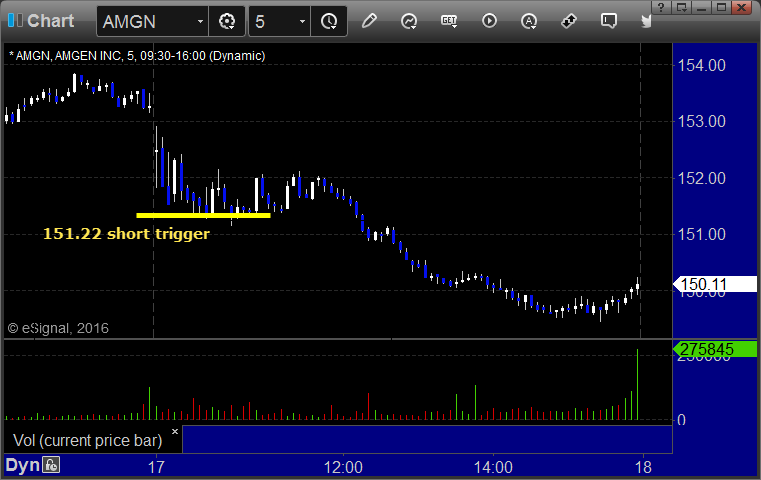Open the time template clock icon
Screen dimensions: 761x480
(x=329, y=21)
